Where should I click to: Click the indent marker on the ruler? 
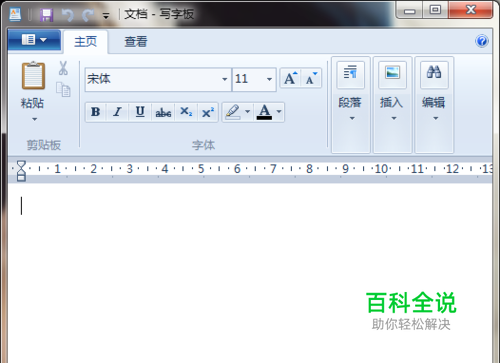click(21, 171)
